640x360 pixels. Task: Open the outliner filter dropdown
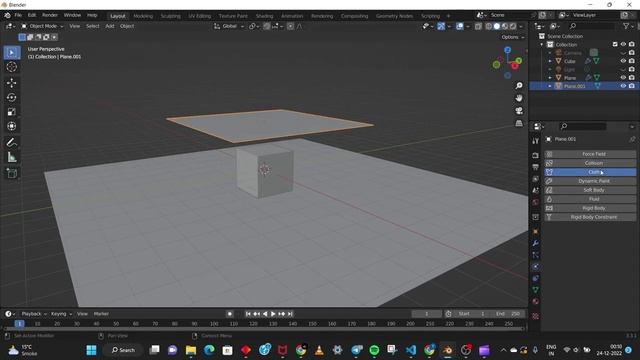628,26
